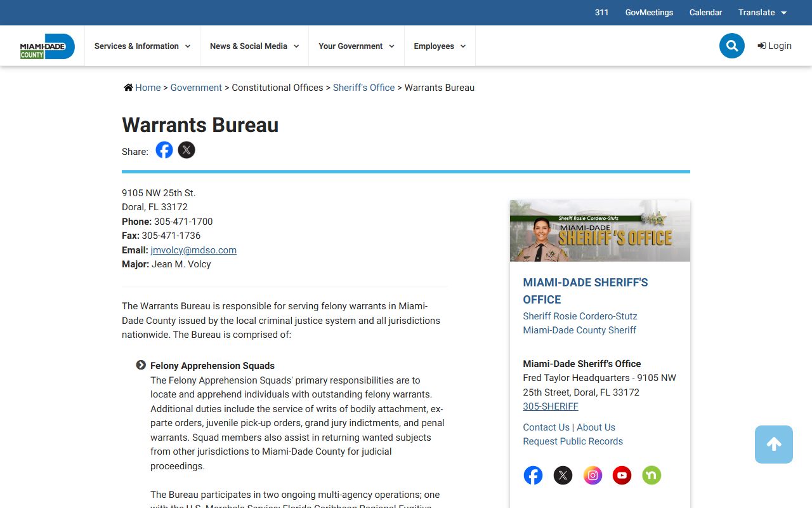Click Warrants Bureau breadcrumb text
812x508 pixels.
(x=440, y=88)
